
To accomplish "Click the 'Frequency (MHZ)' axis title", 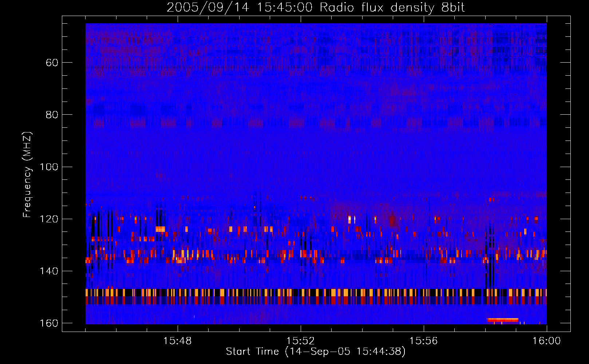I will coord(27,175).
